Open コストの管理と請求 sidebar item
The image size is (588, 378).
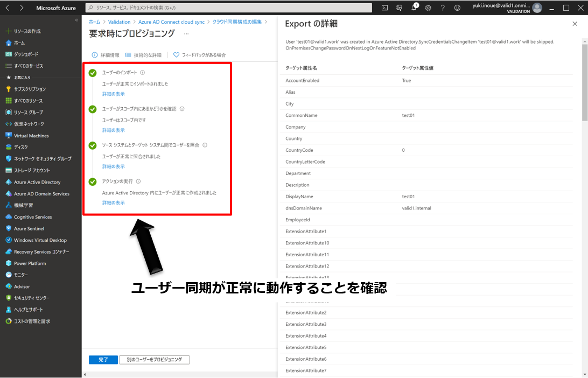28,321
